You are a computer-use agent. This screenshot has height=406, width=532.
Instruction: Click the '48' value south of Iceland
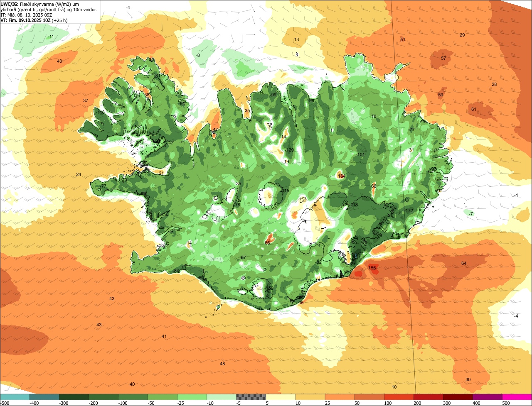click(222, 364)
